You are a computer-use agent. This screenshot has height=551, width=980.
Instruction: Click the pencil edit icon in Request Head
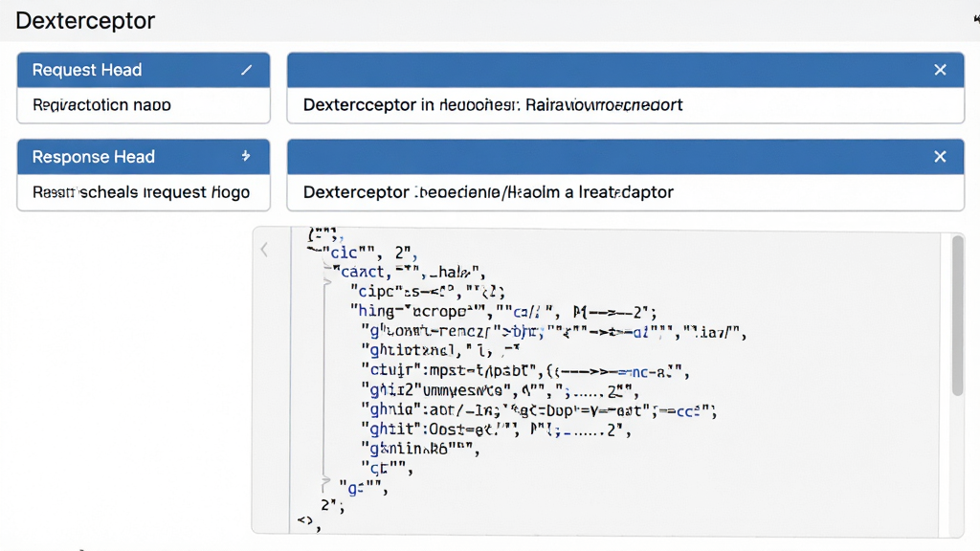[247, 70]
